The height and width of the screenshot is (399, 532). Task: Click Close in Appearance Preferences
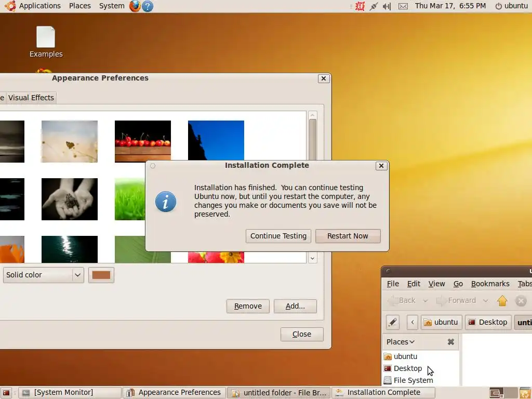tap(302, 334)
